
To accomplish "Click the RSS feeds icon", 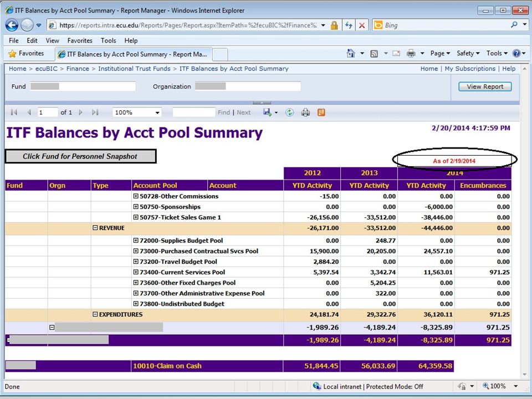I will (x=374, y=54).
